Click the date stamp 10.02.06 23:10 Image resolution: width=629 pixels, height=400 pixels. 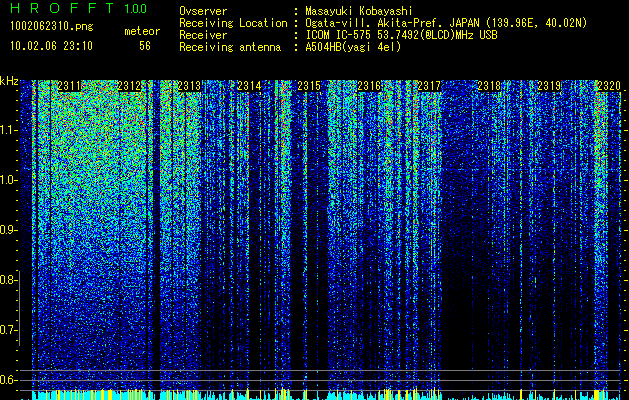51,46
